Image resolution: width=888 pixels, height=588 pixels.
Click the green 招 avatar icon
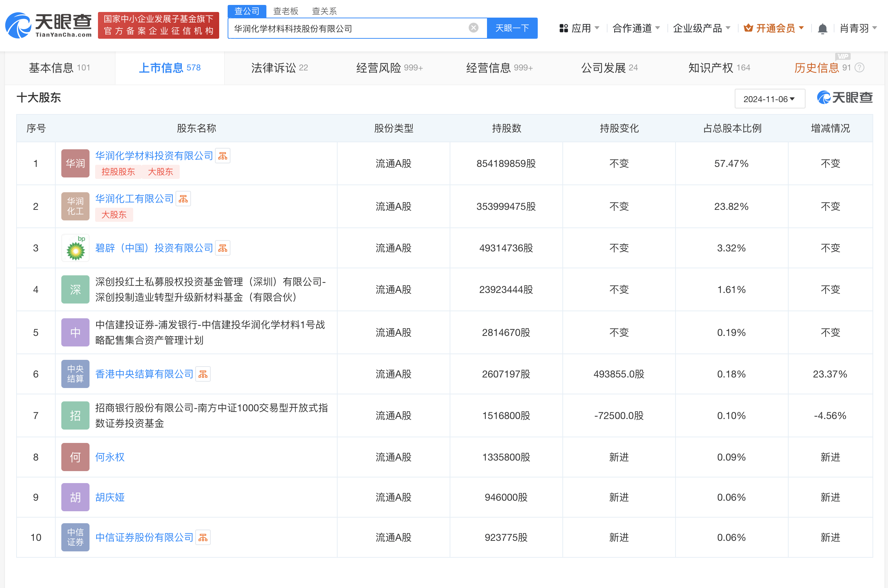pos(75,415)
